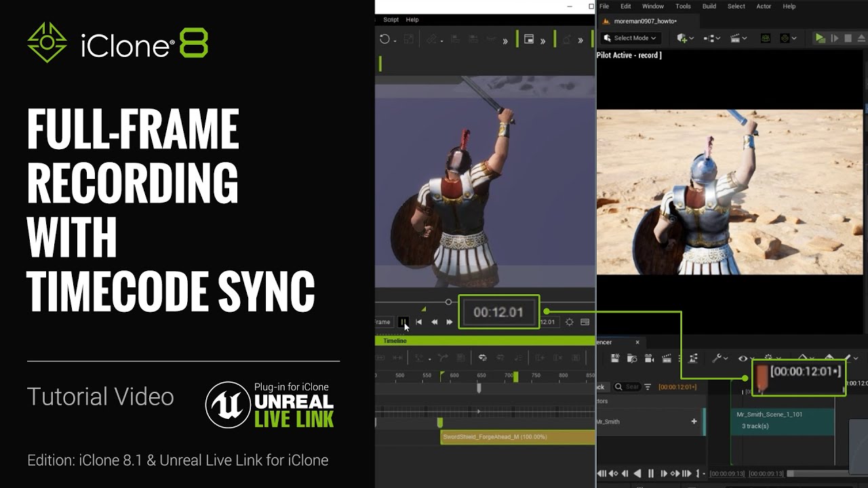Click the Frame mode button in iClone
The width and height of the screenshot is (868, 488).
tap(383, 322)
